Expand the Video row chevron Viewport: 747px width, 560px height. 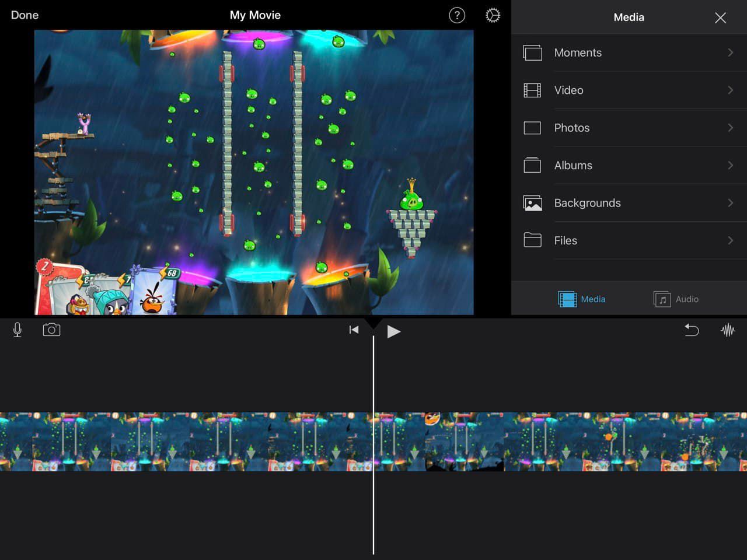coord(730,90)
